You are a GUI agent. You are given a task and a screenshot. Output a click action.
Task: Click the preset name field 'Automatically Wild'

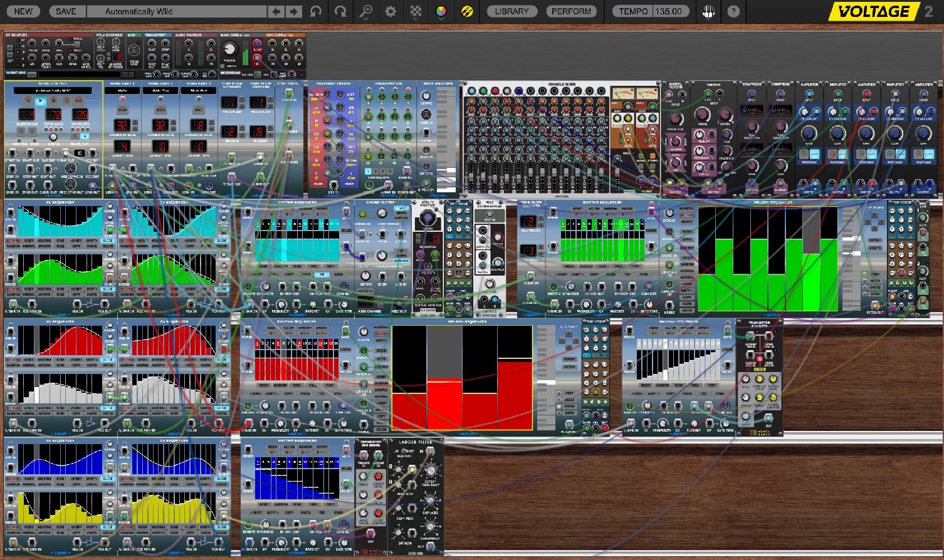(x=177, y=11)
